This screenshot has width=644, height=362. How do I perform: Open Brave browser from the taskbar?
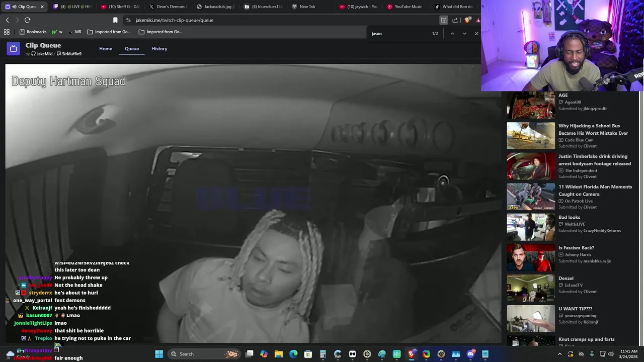412,354
